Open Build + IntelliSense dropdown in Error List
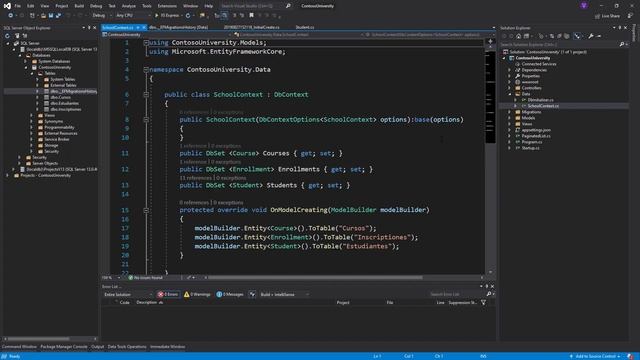 pos(284,294)
